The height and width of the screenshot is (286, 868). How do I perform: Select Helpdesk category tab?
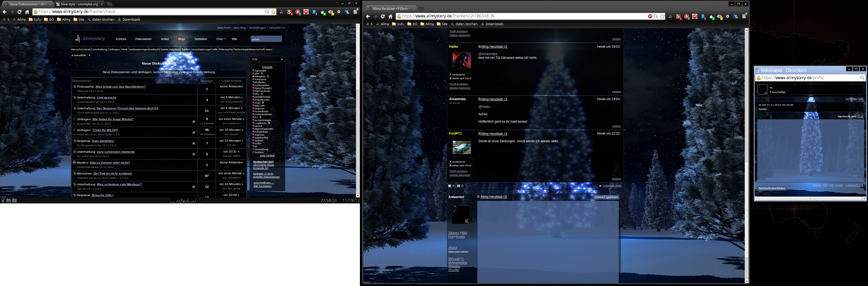[x=175, y=50]
